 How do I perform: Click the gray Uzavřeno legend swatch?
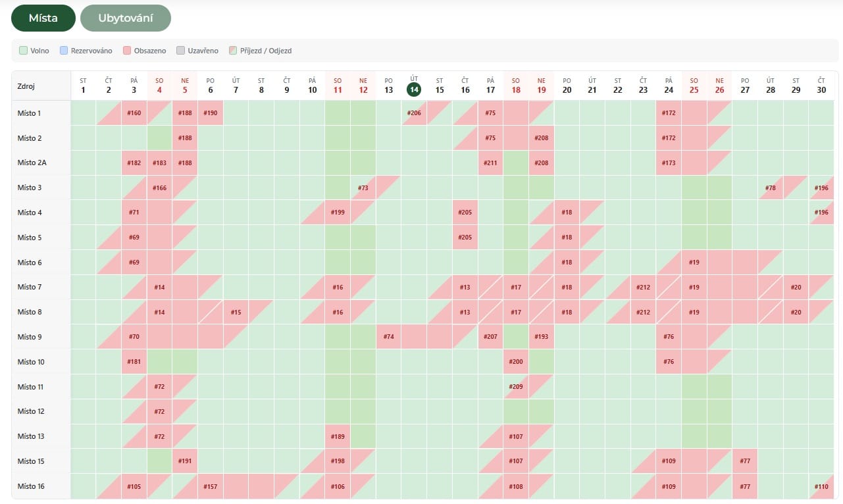point(181,51)
